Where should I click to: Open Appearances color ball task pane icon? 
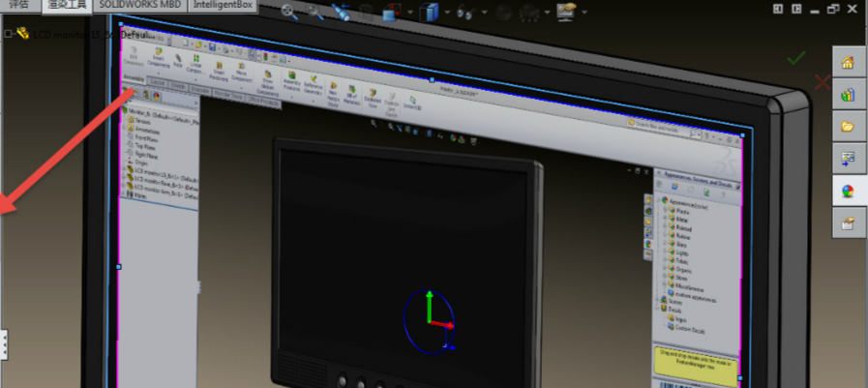tap(848, 191)
